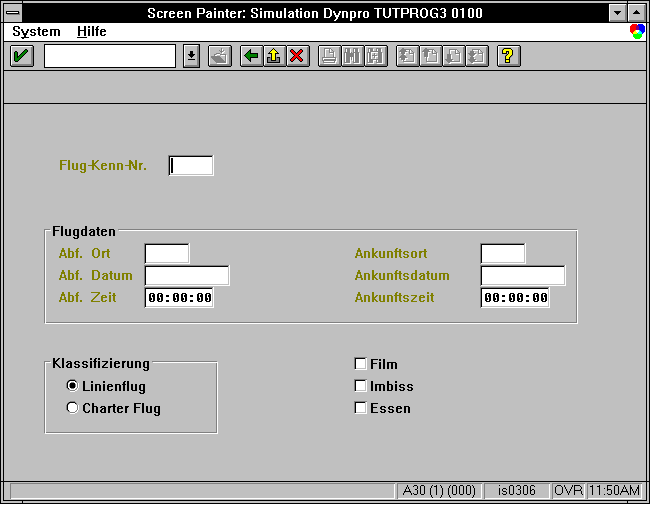
Task: Check the Film checkbox
Action: [x=360, y=364]
